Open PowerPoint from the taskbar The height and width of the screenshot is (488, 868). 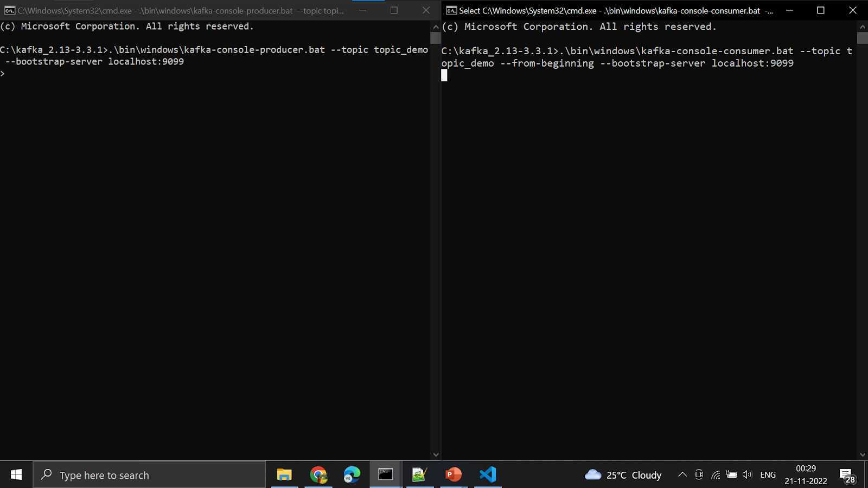click(x=454, y=475)
